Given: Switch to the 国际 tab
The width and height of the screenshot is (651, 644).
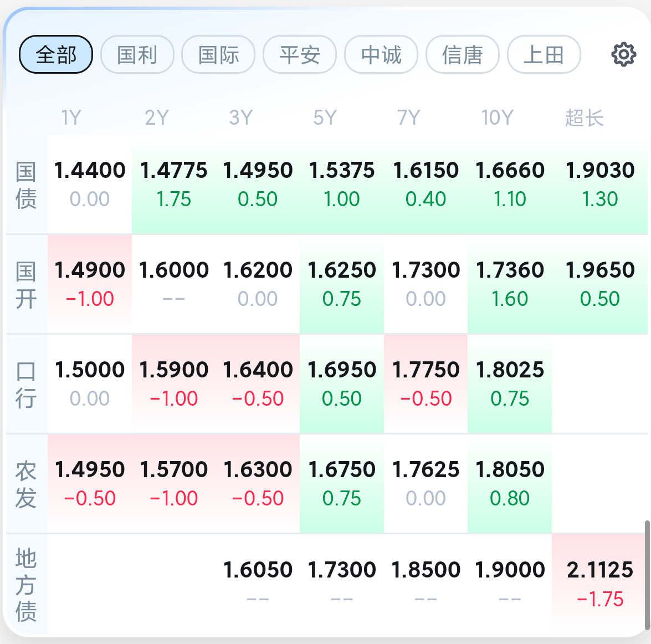Looking at the screenshot, I should 218,54.
